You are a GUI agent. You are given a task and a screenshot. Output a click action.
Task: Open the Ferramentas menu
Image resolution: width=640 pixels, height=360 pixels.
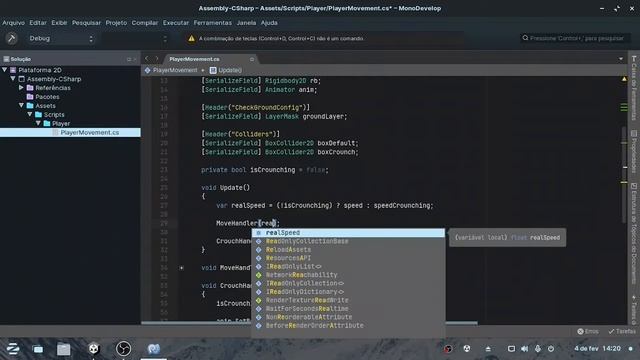pyautogui.click(x=213, y=23)
